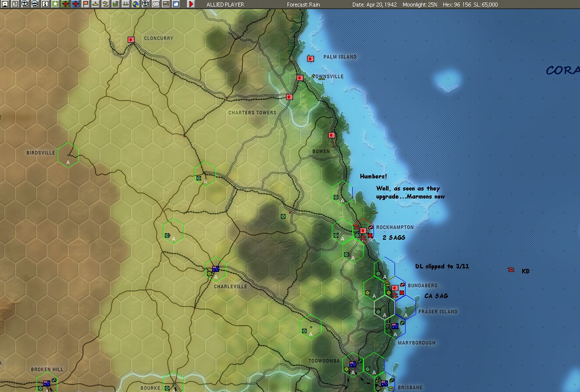Click the troops landing silhouette icon
The height and width of the screenshot is (392, 580).
(125, 4)
